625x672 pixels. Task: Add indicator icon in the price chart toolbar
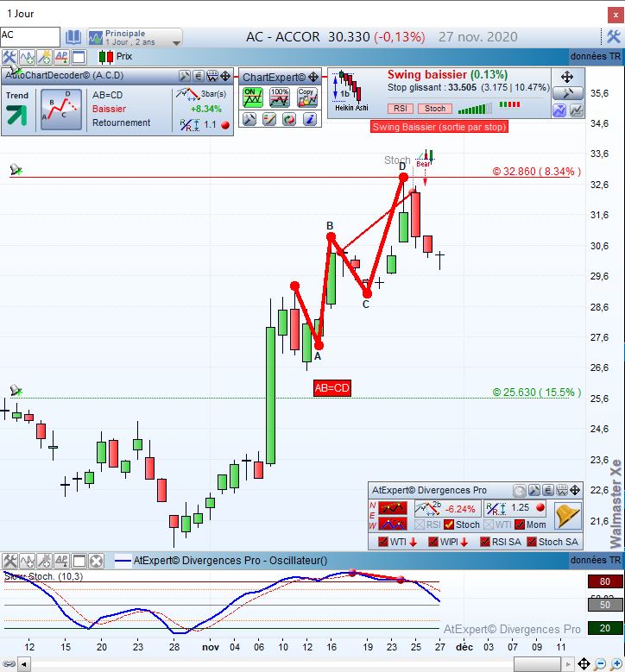(x=27, y=57)
